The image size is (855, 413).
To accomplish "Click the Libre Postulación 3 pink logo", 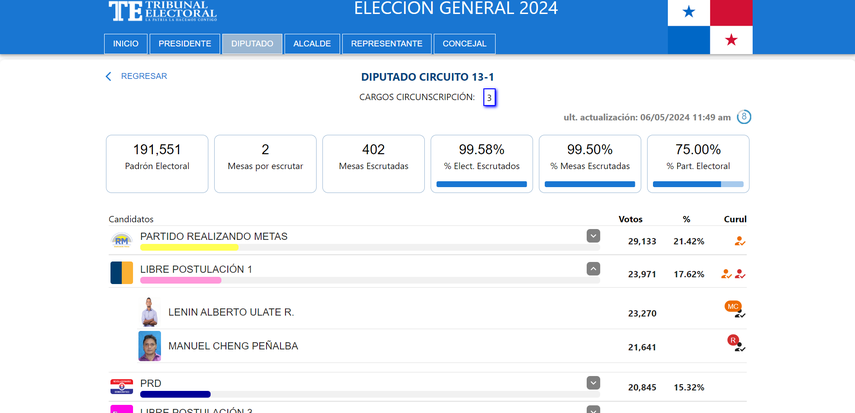I will (x=121, y=409).
